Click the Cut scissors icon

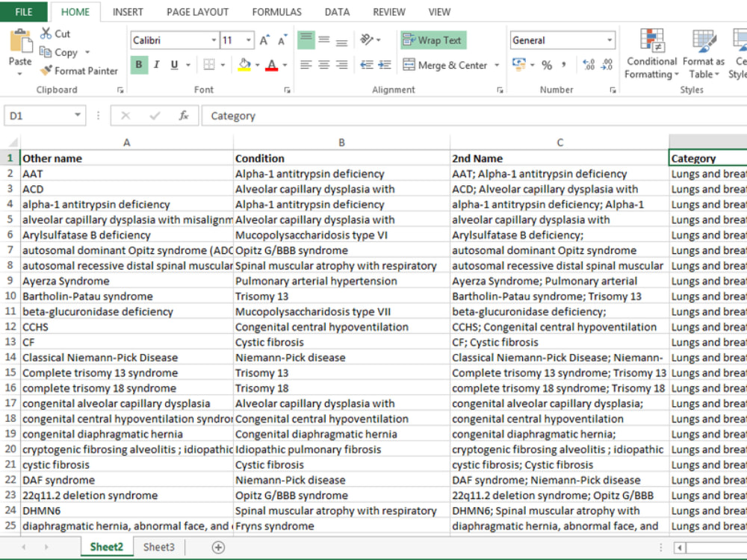coord(46,34)
